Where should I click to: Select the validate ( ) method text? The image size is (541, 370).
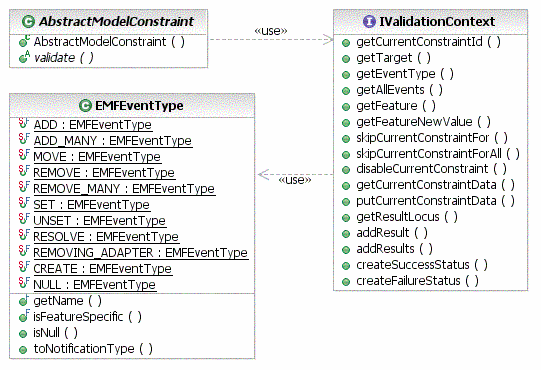click(63, 58)
